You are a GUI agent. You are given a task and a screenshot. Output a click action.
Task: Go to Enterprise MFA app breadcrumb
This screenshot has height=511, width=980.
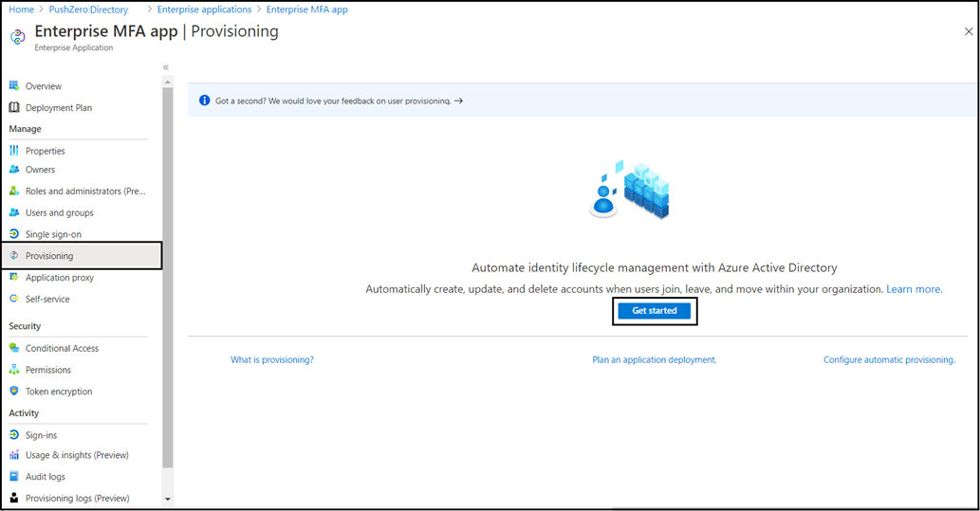[x=306, y=9]
